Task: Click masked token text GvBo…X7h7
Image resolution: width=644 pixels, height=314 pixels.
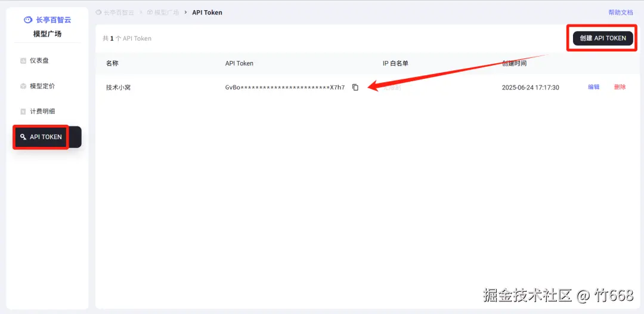Action: pos(285,87)
